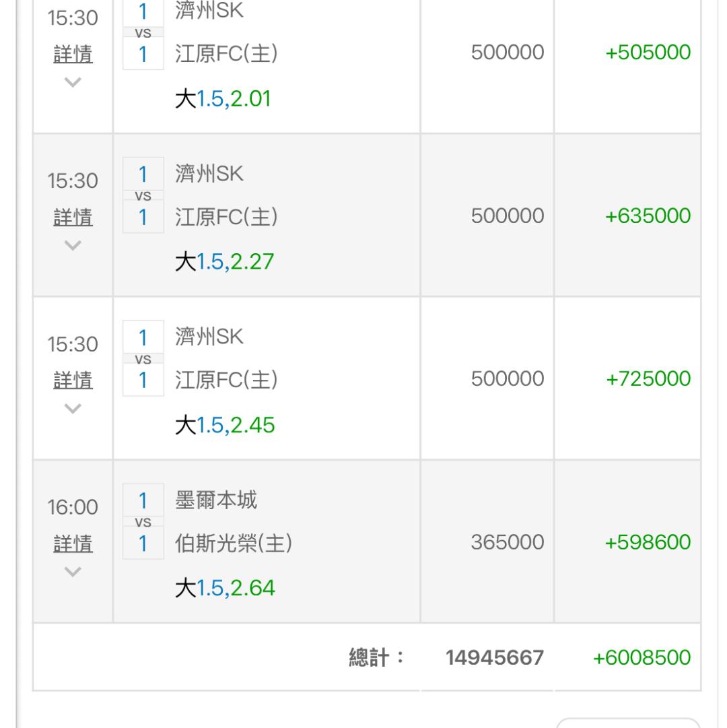Click the total stake 14945667
This screenshot has height=728, width=727.
coord(494,658)
